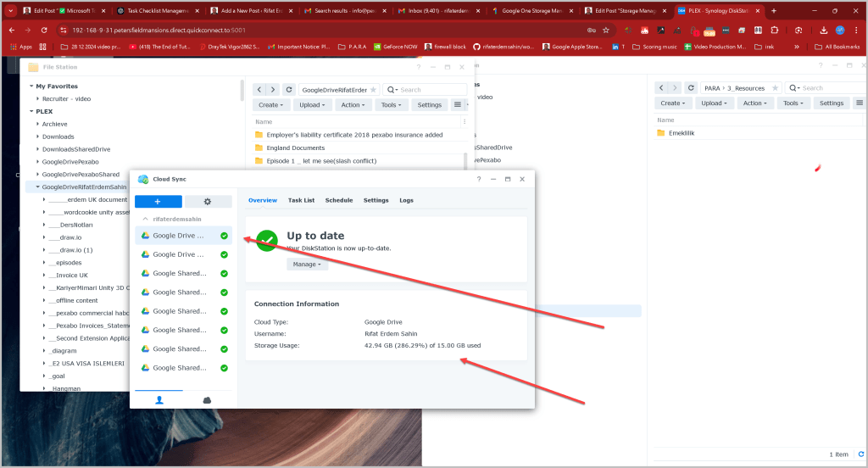Open the Tools dropdown in left File Station
The width and height of the screenshot is (868, 468).
point(391,104)
